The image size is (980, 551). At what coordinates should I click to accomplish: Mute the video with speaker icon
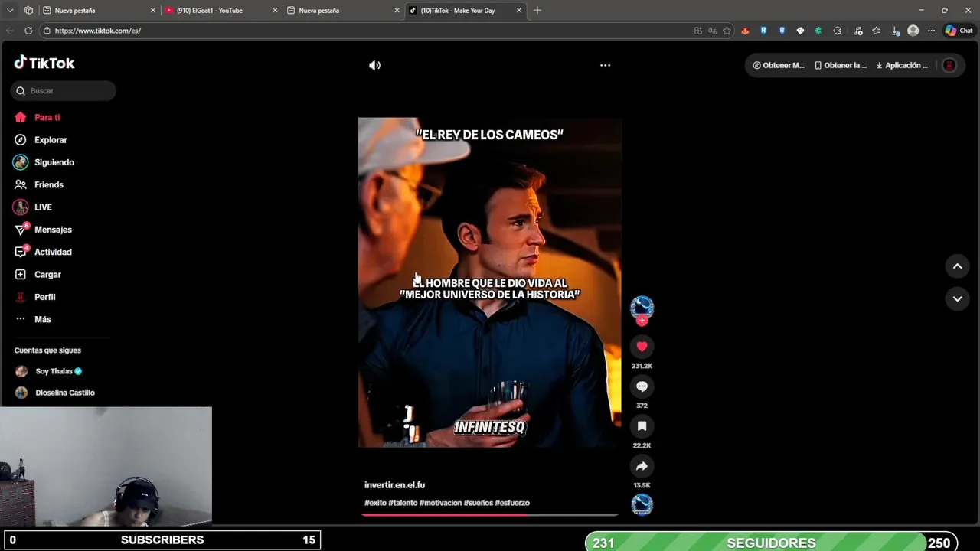(374, 65)
